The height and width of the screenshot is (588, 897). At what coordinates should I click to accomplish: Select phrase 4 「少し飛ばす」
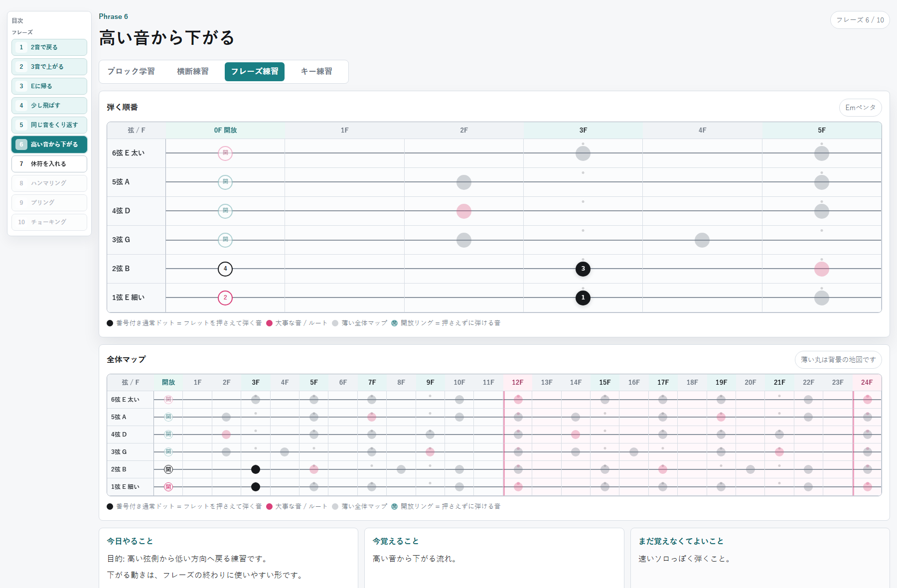point(49,106)
